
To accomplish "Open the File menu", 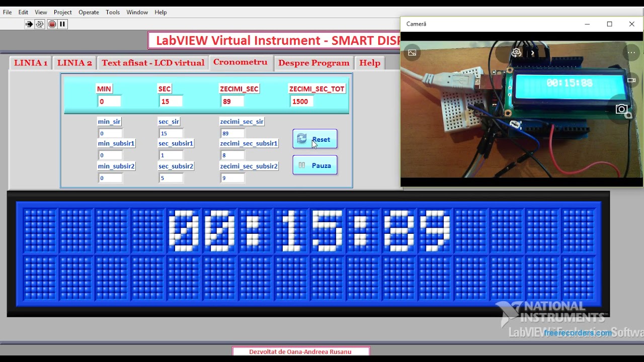I will click(7, 12).
